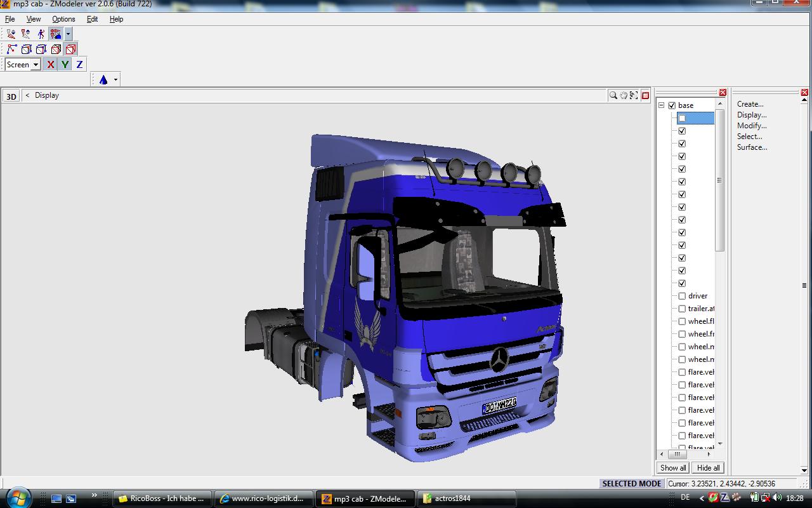Toggle the X axis lock
Viewport: 812px width, 508px height.
[x=51, y=64]
